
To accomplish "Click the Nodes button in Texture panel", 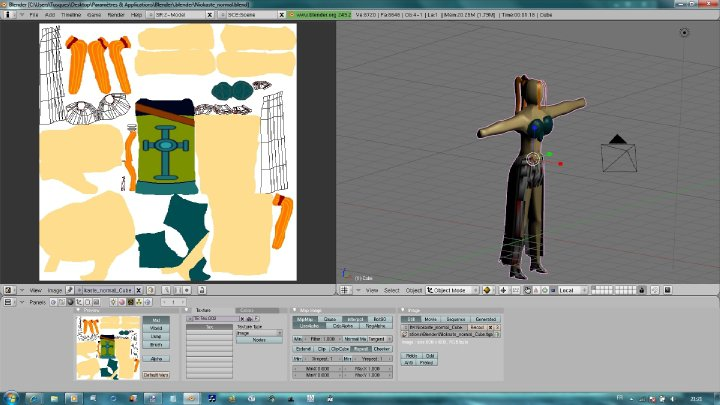I will pyautogui.click(x=259, y=340).
